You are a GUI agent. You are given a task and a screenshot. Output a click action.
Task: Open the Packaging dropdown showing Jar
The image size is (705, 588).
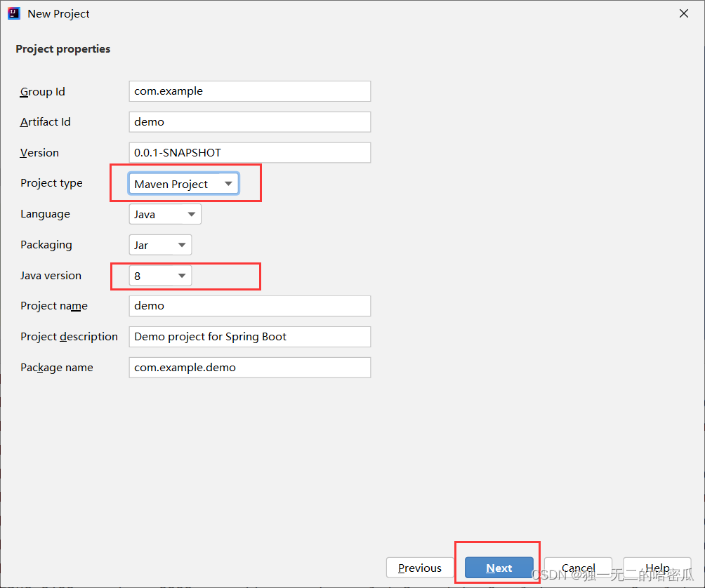coord(160,245)
